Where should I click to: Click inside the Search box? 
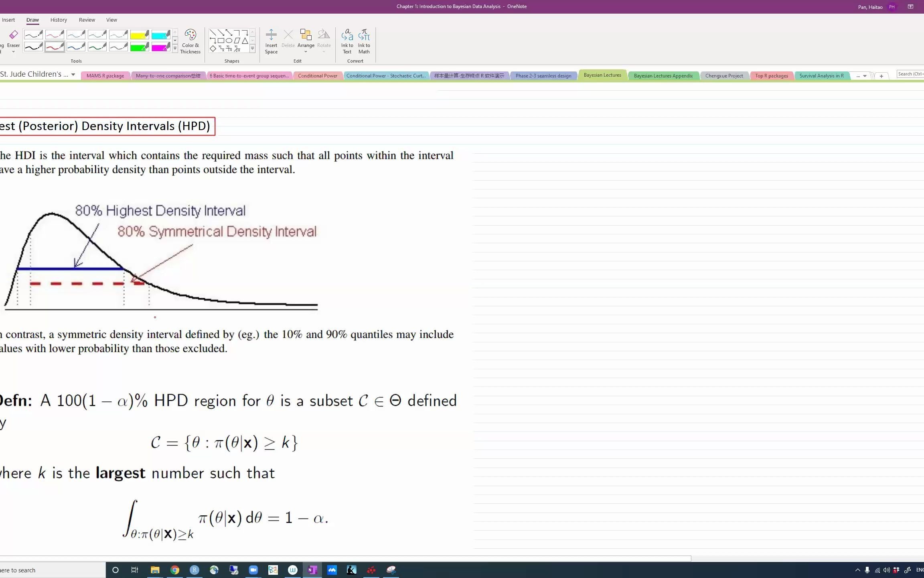(x=911, y=74)
